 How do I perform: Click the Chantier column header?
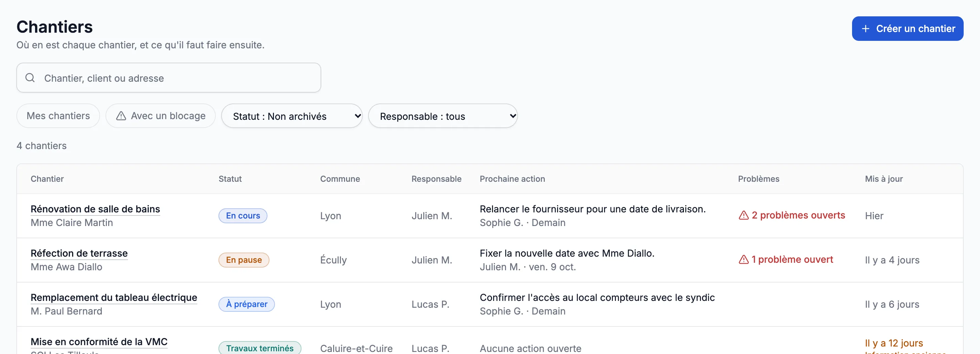[x=47, y=179]
